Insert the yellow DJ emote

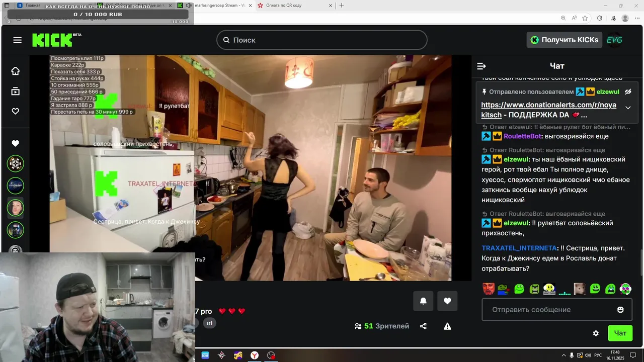point(549,289)
